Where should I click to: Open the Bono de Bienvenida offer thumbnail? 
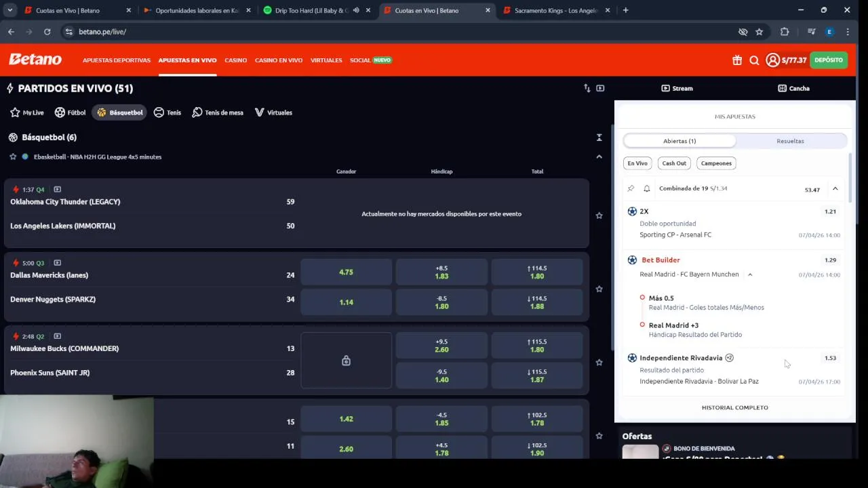click(x=640, y=453)
